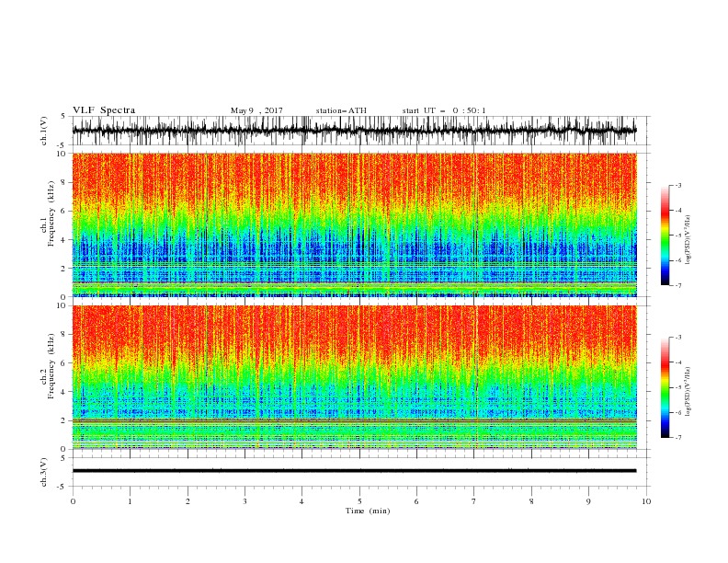Select the date text "May 9 , 2017"
Viewport: 728px width, 563px height.
coord(256,110)
